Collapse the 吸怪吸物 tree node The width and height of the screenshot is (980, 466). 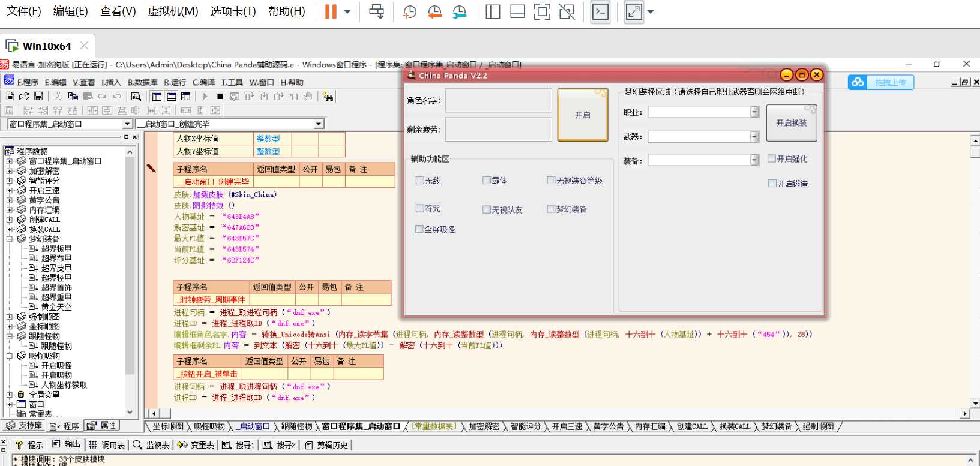9,356
